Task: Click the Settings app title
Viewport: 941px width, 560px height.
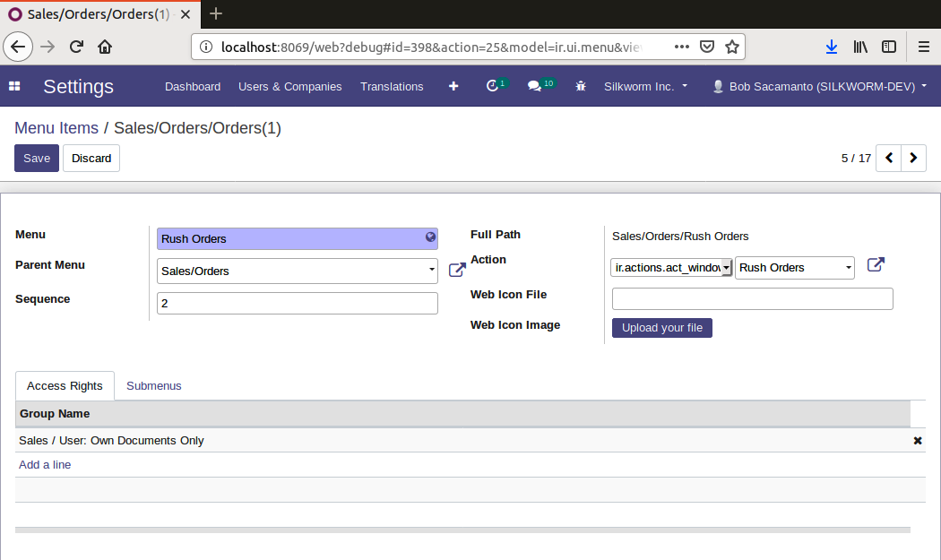Action: coord(78,86)
